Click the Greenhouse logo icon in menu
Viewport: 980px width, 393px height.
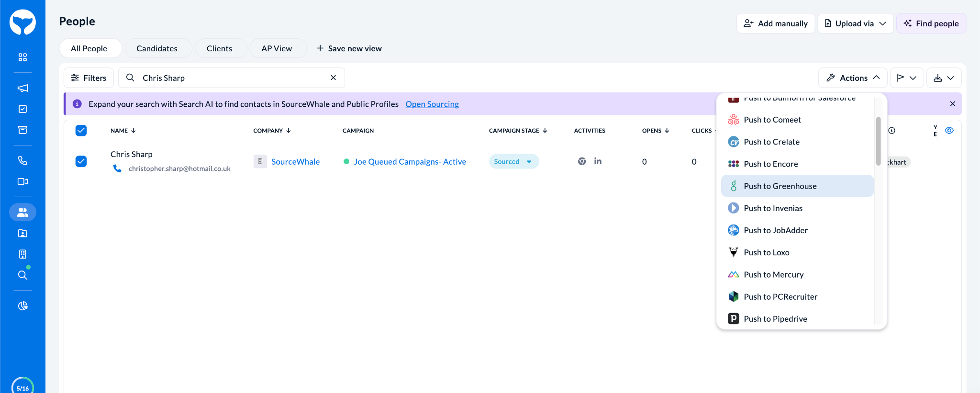click(734, 186)
